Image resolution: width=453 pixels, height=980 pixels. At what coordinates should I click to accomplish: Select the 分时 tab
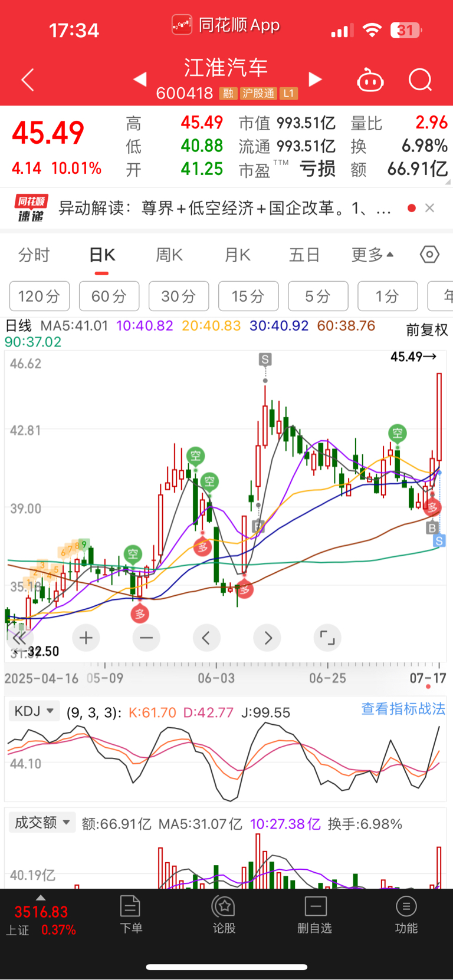pyautogui.click(x=34, y=255)
